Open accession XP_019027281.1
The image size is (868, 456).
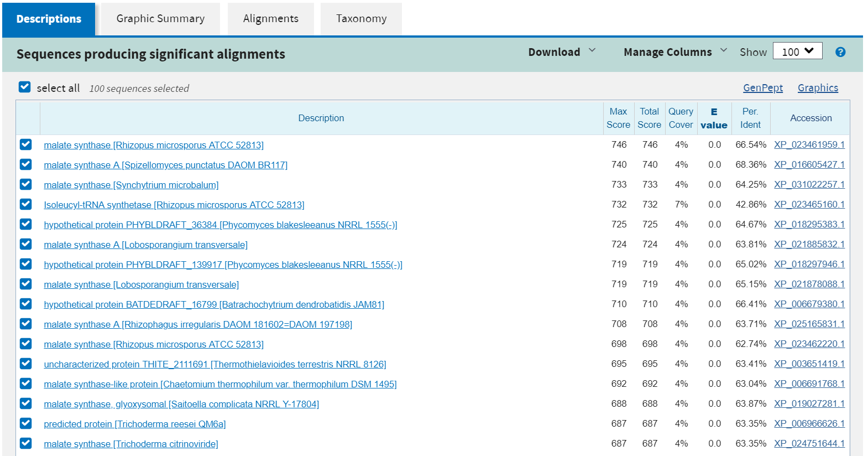point(809,403)
